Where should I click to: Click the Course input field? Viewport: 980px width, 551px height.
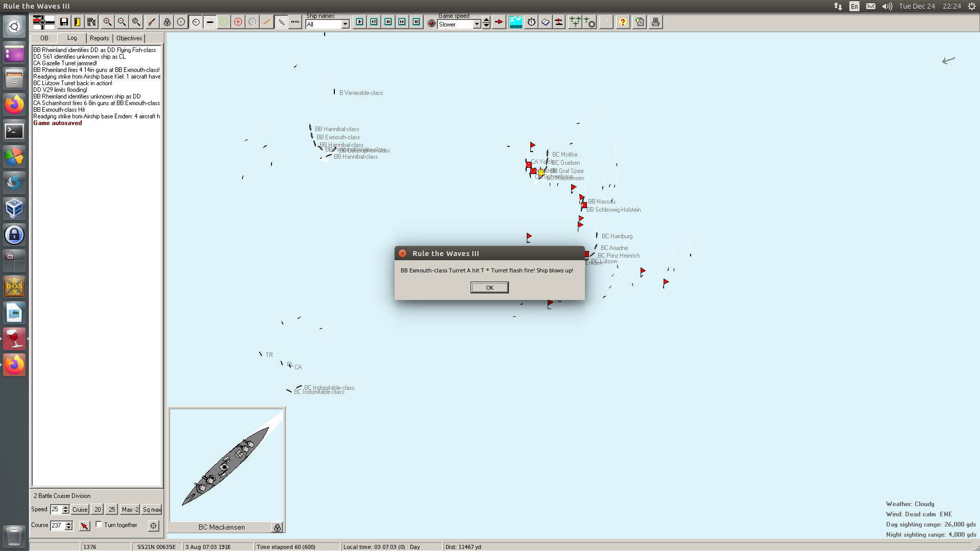pyautogui.click(x=57, y=525)
